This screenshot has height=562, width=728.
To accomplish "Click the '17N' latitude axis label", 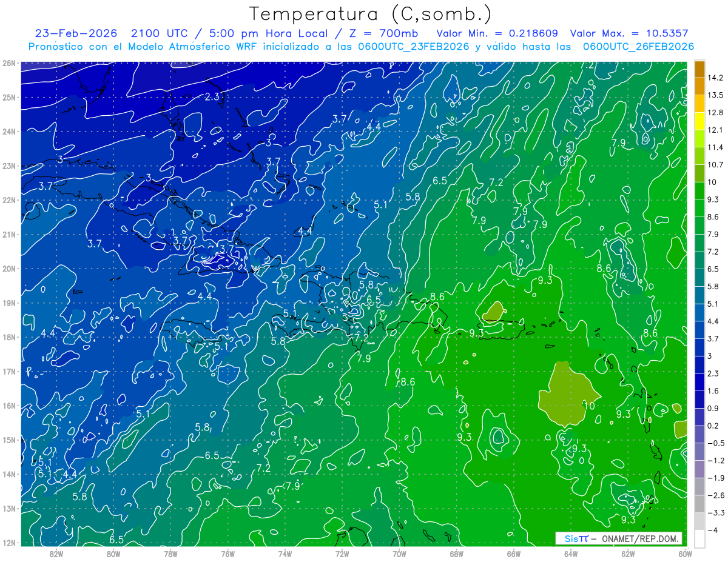I will click(x=9, y=371).
